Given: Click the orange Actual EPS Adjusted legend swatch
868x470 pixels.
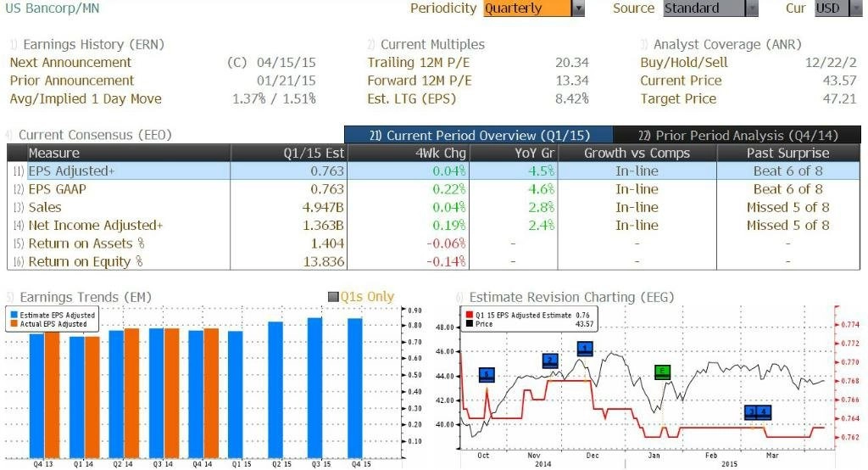Looking at the screenshot, I should coord(14,324).
